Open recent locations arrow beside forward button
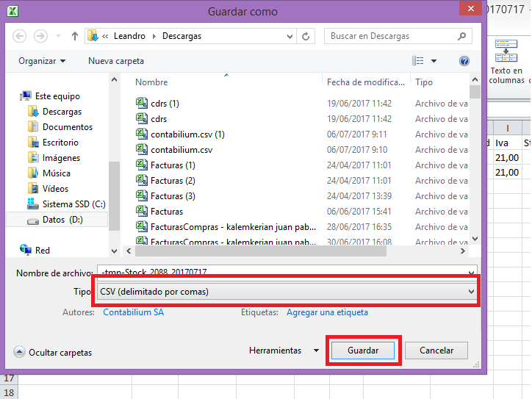The width and height of the screenshot is (532, 399). [58, 36]
